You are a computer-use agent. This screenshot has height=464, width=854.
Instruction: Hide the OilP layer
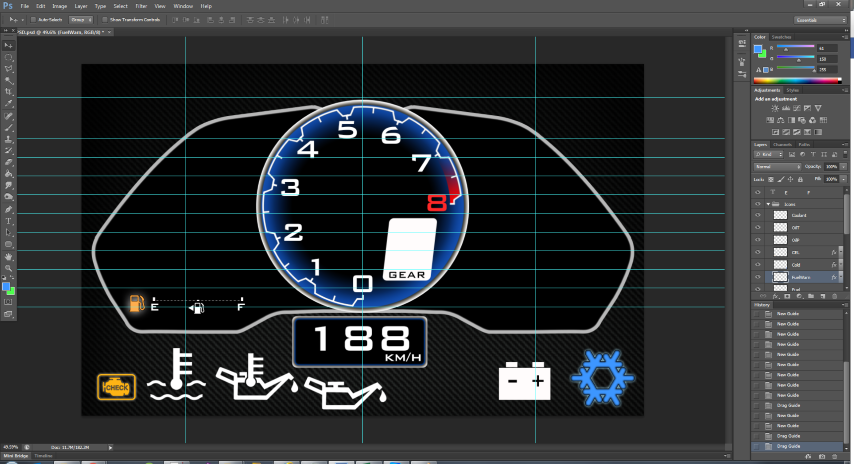(758, 240)
